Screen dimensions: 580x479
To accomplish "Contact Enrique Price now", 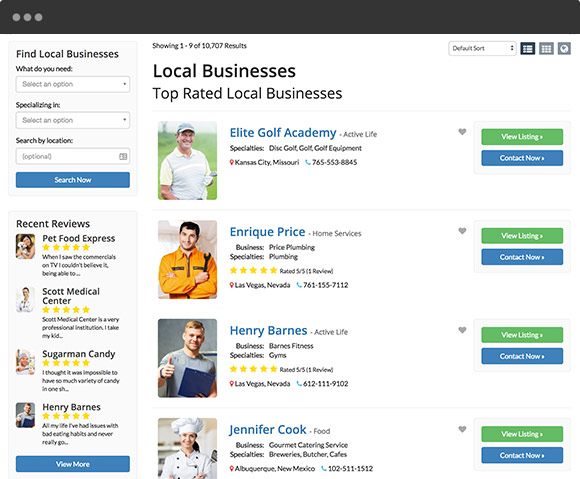I will click(x=522, y=257).
